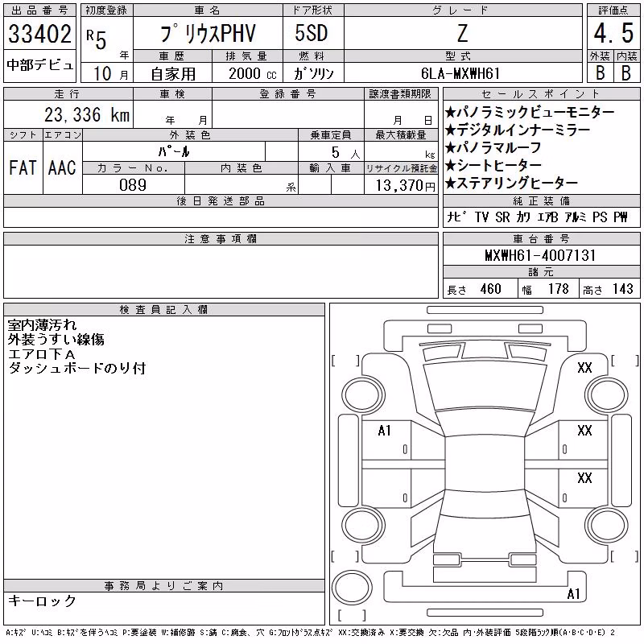Viewport: 644px width, 644px height.
Task: Click the A1 mark on rear bumper diagram
Action: (573, 594)
